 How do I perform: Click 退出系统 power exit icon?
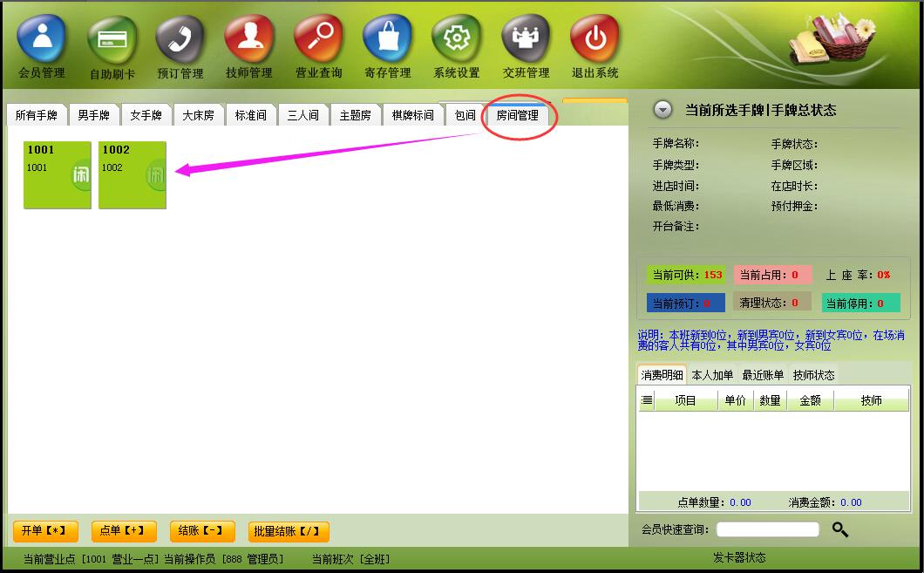coord(594,39)
